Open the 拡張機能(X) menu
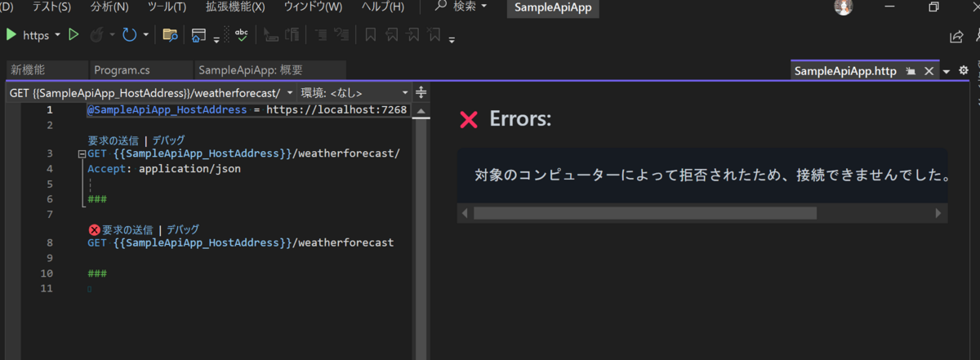This screenshot has width=980, height=360. coord(235,7)
